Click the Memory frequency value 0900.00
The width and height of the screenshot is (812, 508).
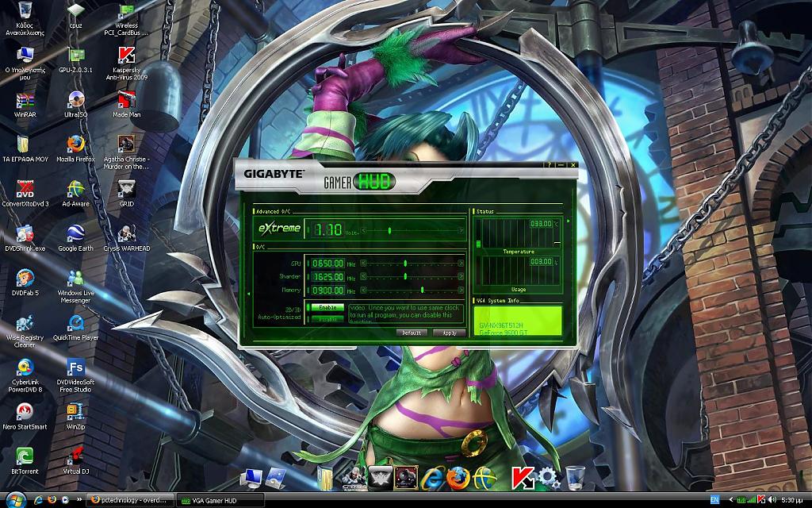327,291
